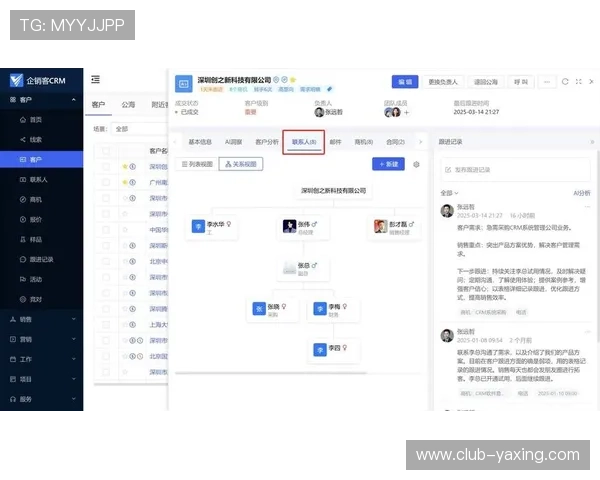Switch to the 合同(2) tab
The width and height of the screenshot is (600, 480).
coord(395,142)
